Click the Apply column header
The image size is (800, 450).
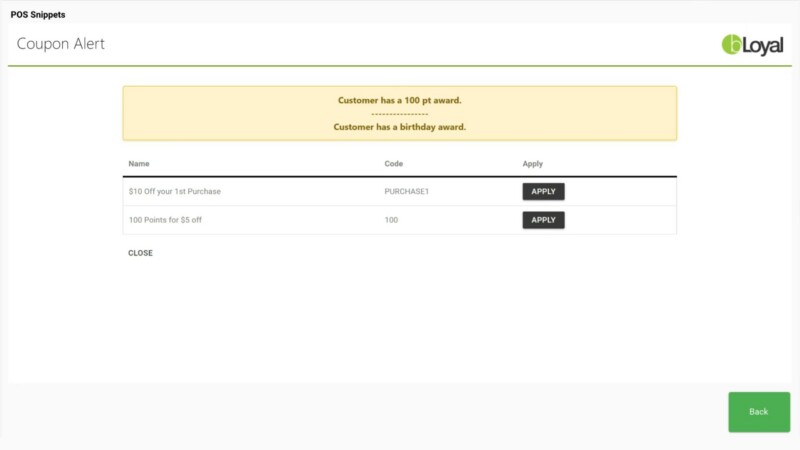pos(532,164)
